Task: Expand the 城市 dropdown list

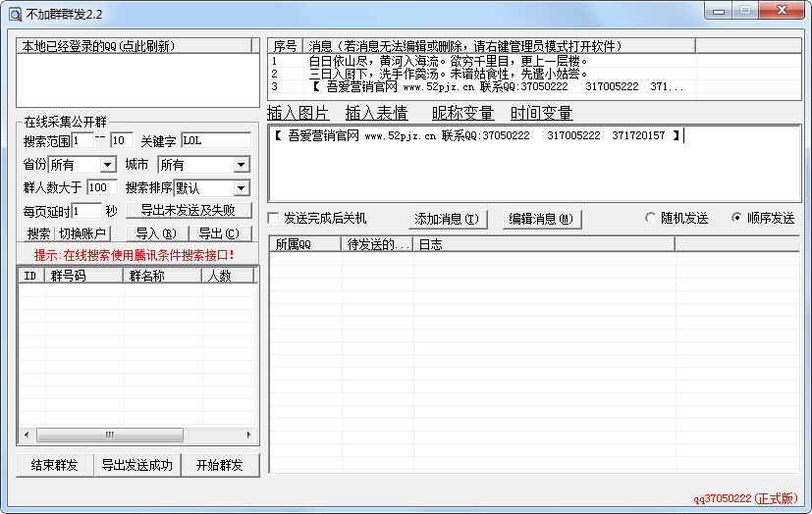Action: click(242, 165)
